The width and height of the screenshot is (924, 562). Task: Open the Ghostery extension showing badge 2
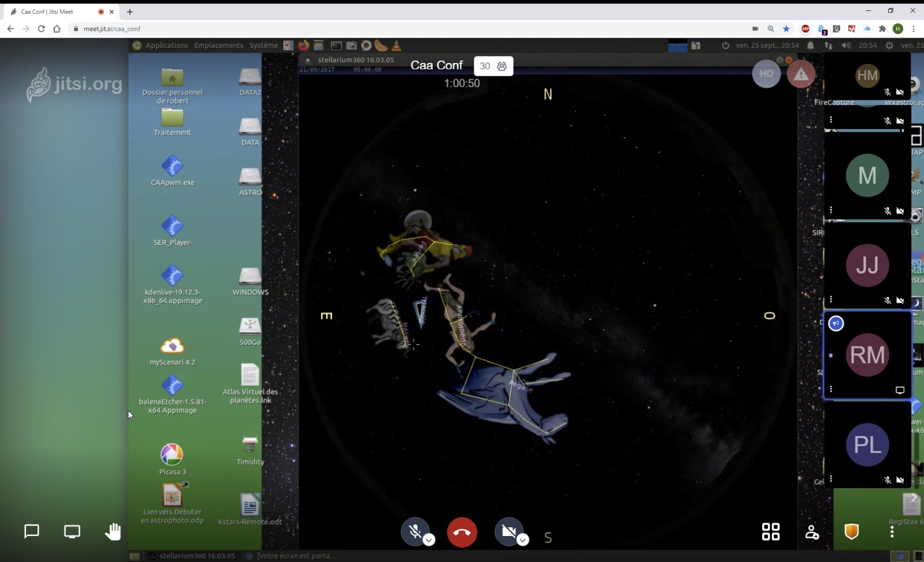821,29
